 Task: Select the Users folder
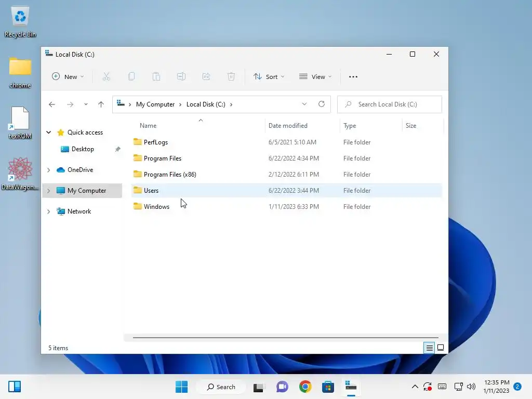[287, 191]
